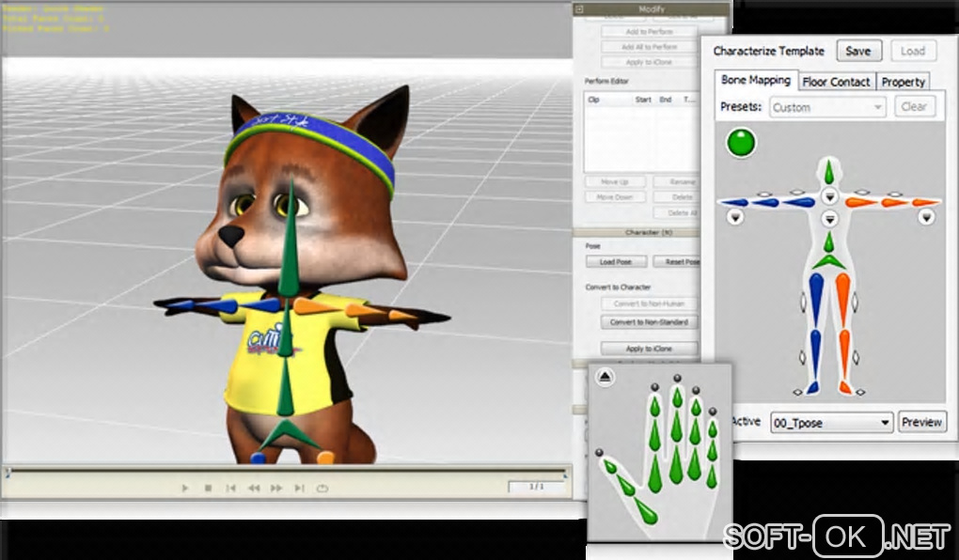
Task: Click the gray dot above the pinky finger
Action: (712, 412)
